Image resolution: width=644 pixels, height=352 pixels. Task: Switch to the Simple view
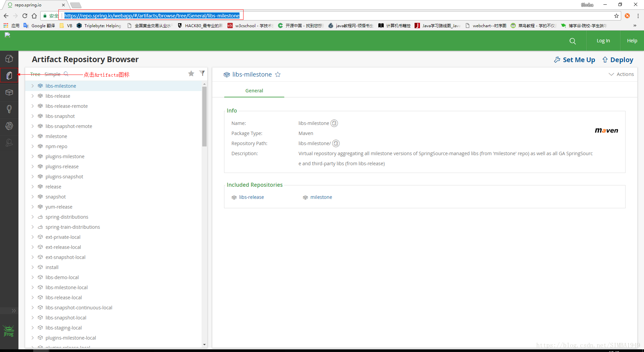tap(52, 74)
